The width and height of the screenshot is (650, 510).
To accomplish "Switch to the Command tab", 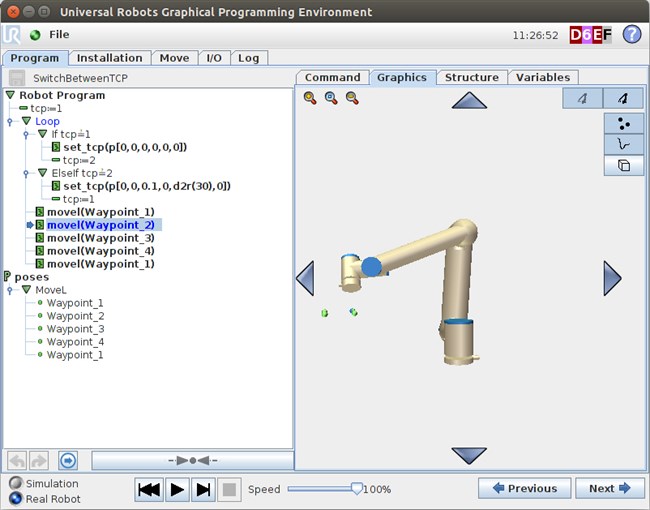I will click(332, 78).
